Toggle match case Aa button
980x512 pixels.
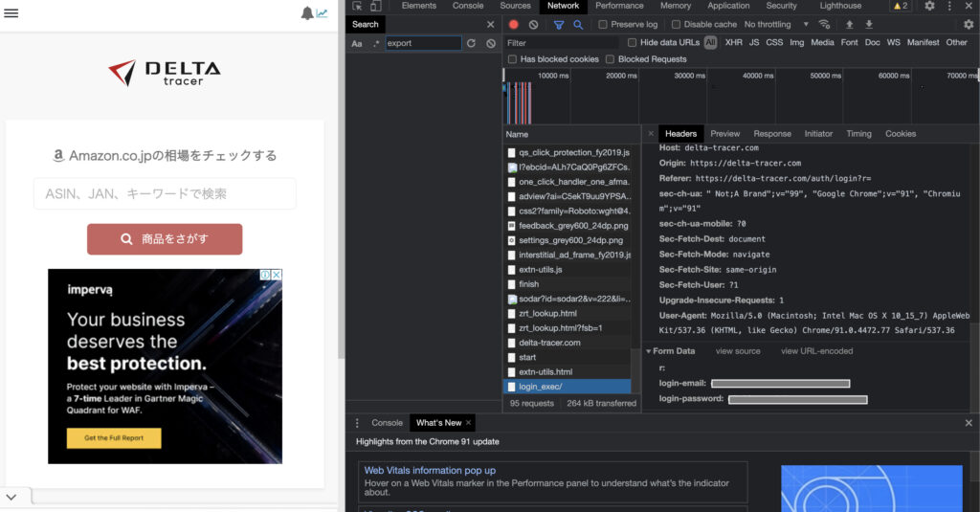click(x=357, y=43)
